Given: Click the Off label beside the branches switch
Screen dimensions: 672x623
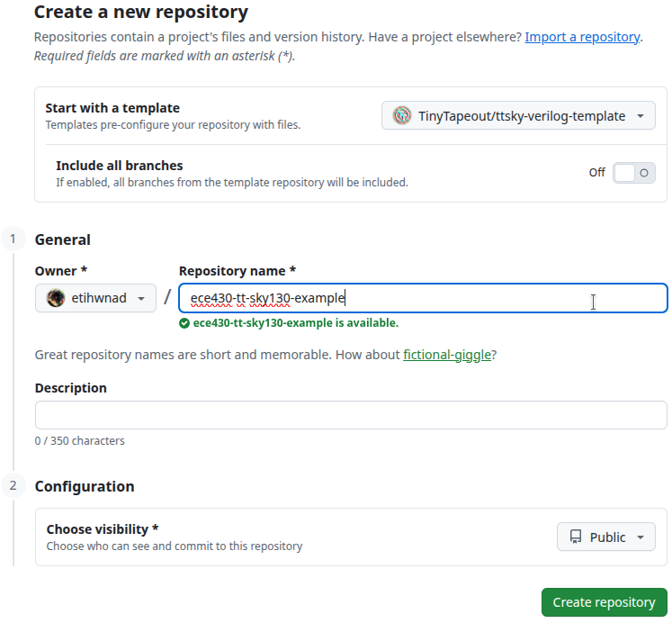Looking at the screenshot, I should tap(597, 172).
